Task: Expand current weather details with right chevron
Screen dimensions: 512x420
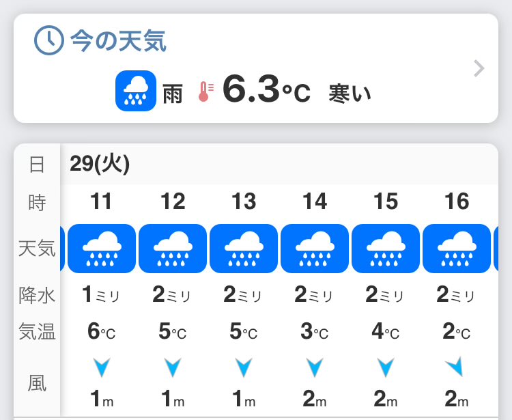Action: pyautogui.click(x=479, y=68)
